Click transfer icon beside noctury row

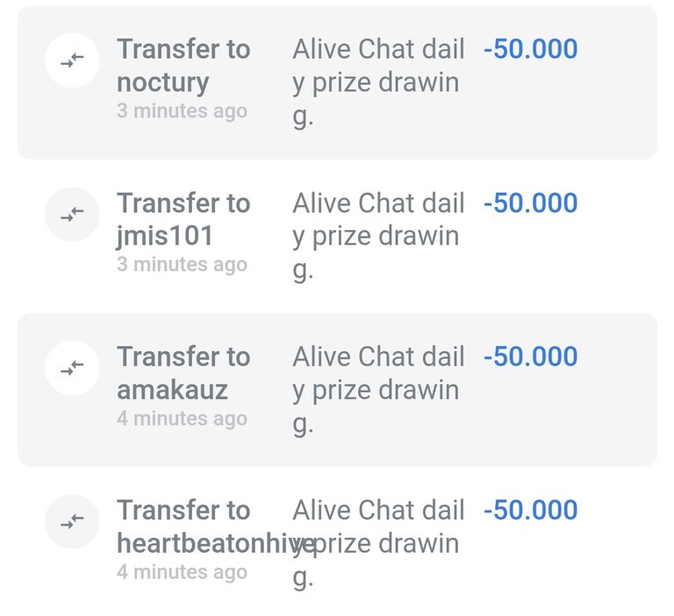click(72, 61)
